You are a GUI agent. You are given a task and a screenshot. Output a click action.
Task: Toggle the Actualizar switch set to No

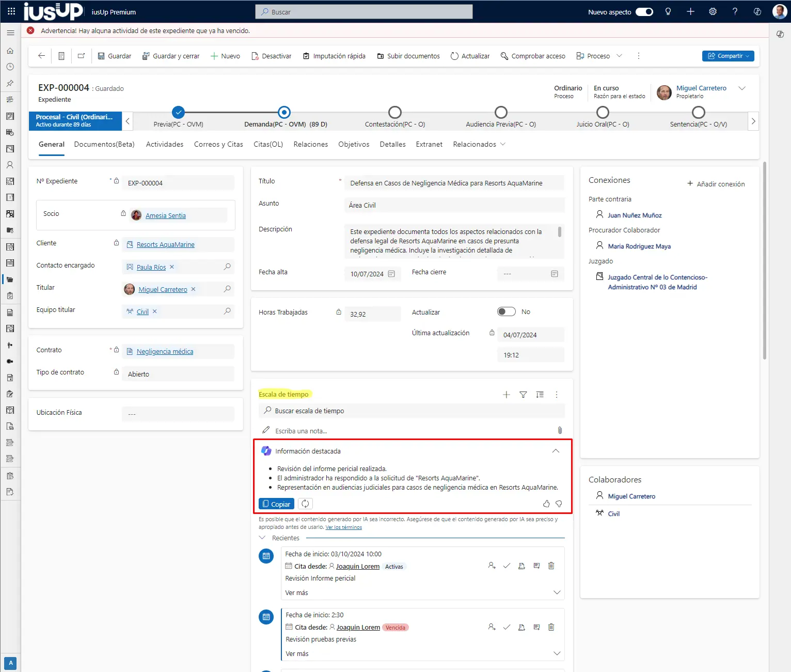tap(506, 311)
